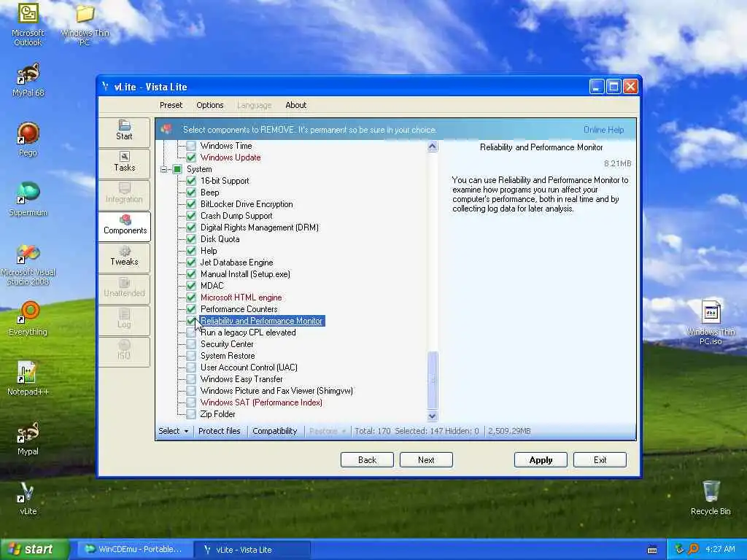This screenshot has height=560, width=747.
Task: Check the System Restore checkbox
Action: point(191,356)
